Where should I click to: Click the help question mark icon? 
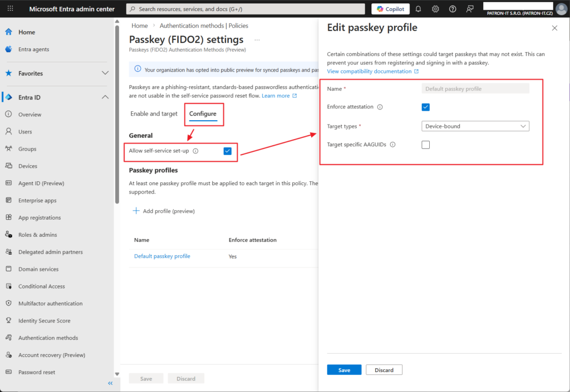click(x=453, y=9)
